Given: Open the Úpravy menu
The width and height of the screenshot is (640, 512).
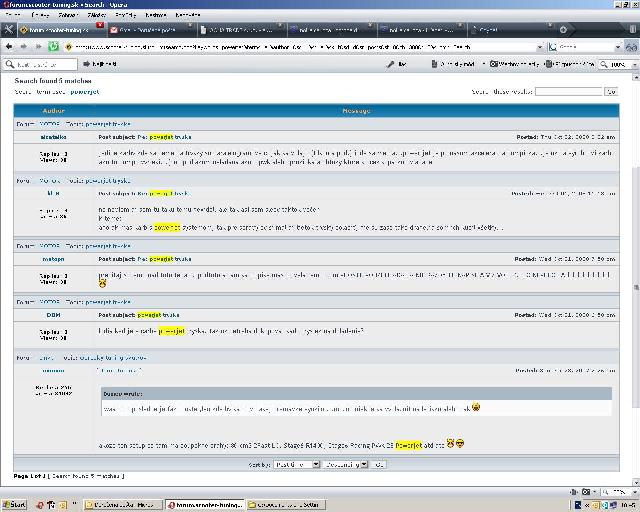Looking at the screenshot, I should tap(40, 16).
